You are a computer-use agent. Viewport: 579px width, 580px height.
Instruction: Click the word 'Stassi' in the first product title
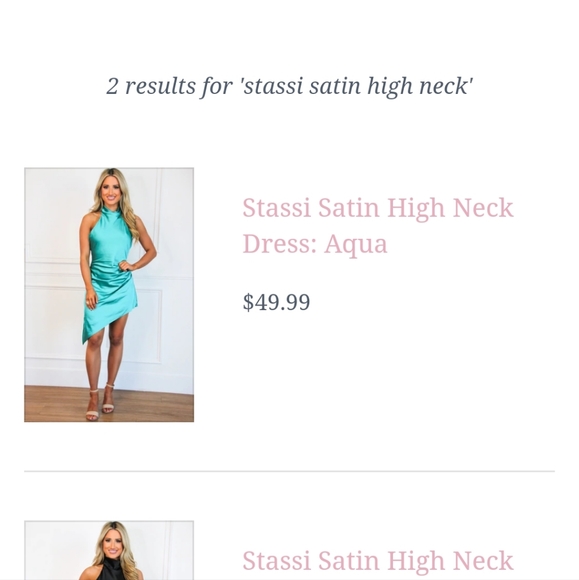(276, 208)
